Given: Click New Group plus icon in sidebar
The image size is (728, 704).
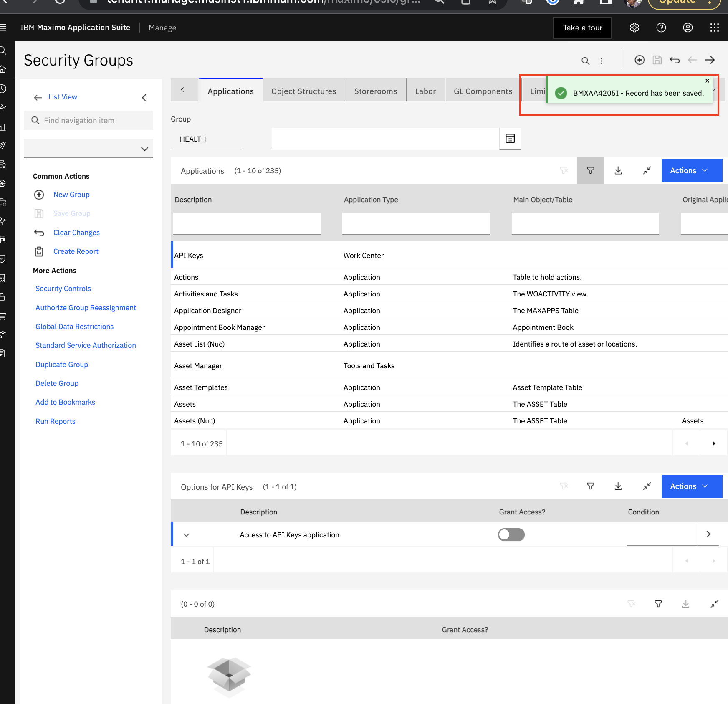Looking at the screenshot, I should click(x=39, y=195).
